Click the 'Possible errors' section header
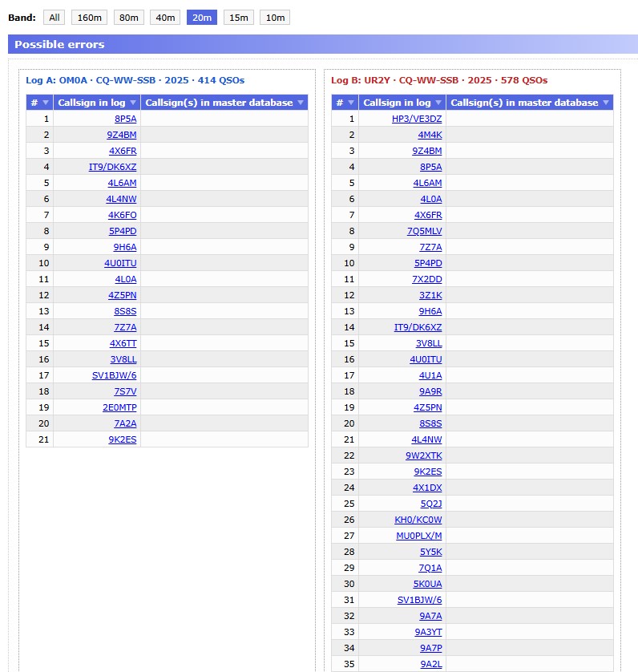The image size is (638, 672). click(59, 45)
